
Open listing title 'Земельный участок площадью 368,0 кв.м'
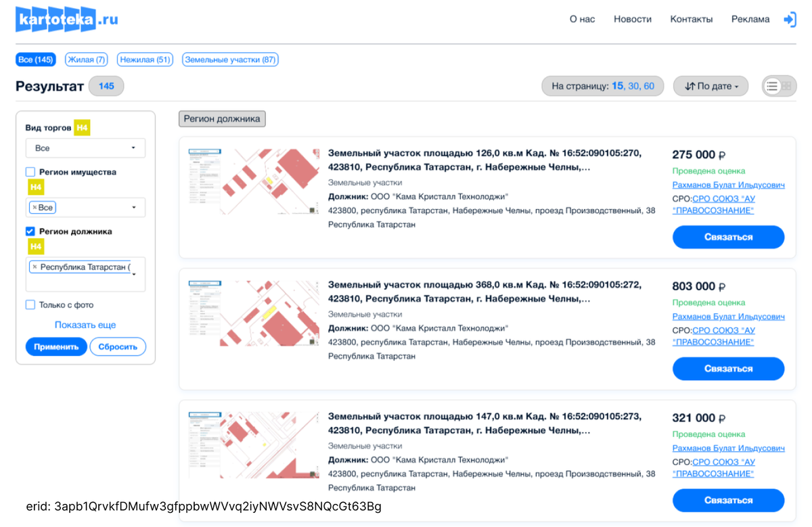click(485, 292)
